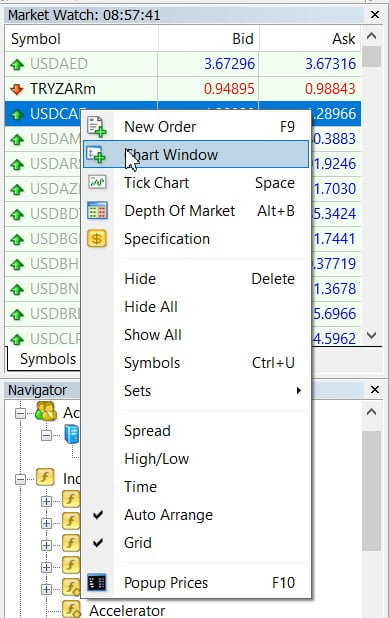Image resolution: width=389 pixels, height=618 pixels.
Task: Click the green up arrow beside USDAED
Action: pos(17,64)
